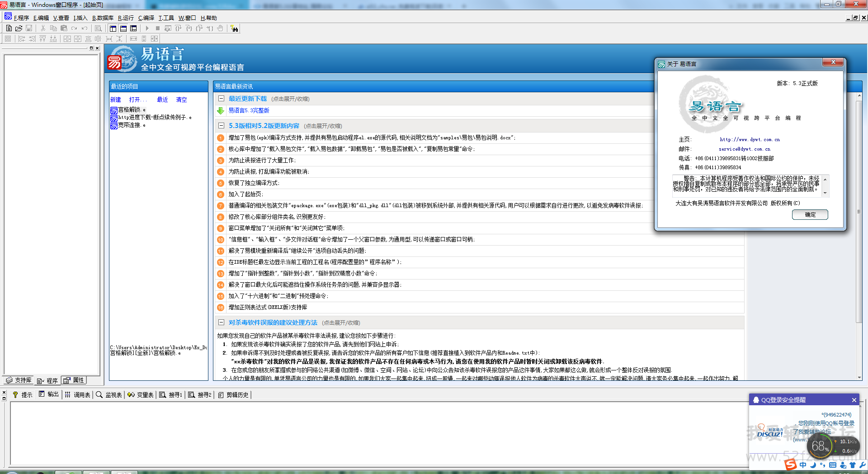Image resolution: width=868 pixels, height=474 pixels.
Task: Click the green download arrow icon
Action: coord(221,110)
